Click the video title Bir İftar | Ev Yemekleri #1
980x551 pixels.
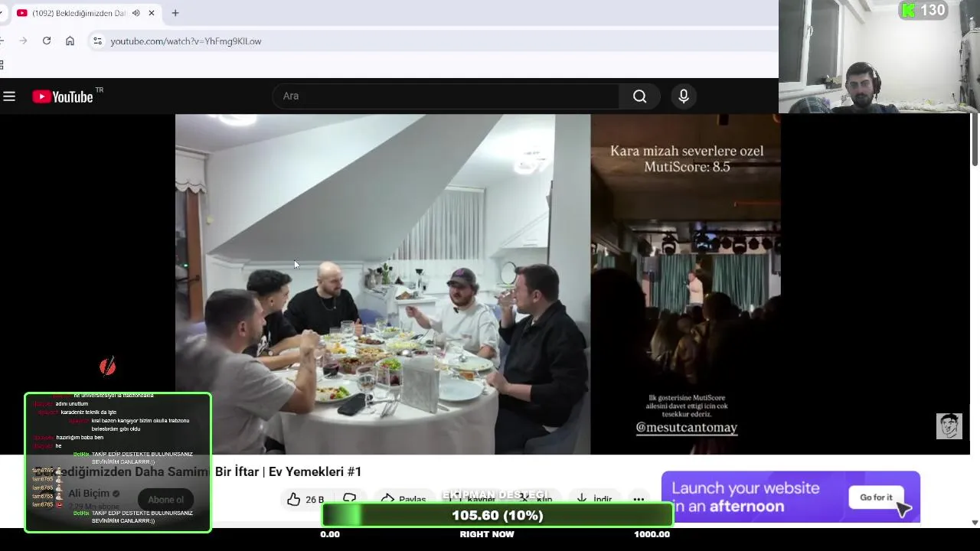(288, 472)
